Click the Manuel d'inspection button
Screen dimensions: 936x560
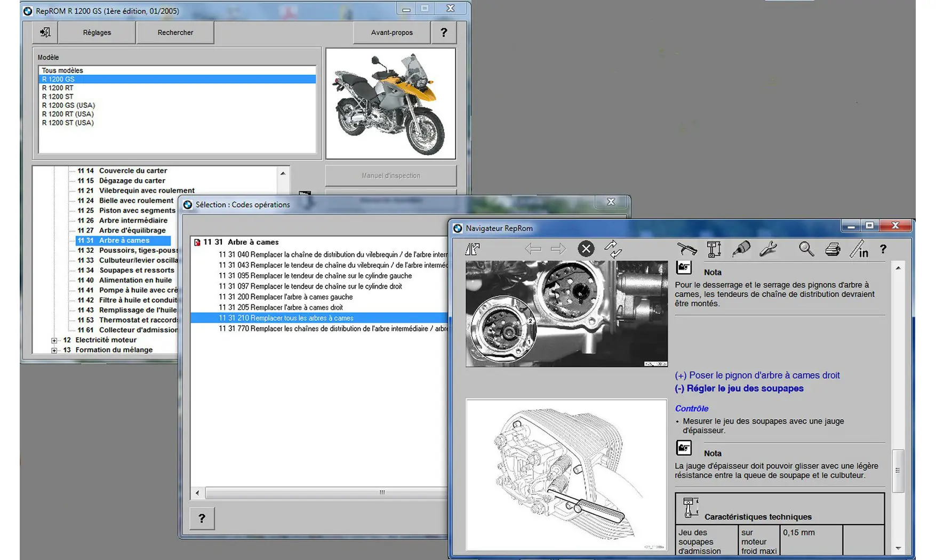point(391,175)
